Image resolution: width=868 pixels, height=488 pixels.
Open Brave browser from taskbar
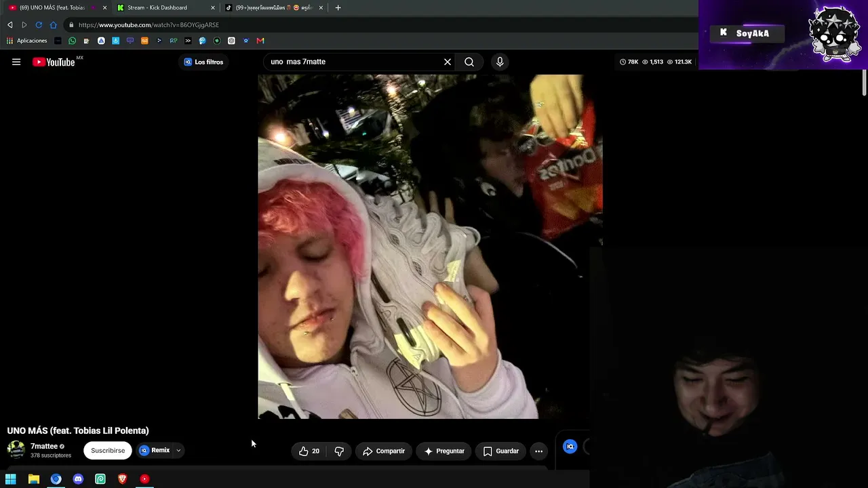click(x=122, y=479)
